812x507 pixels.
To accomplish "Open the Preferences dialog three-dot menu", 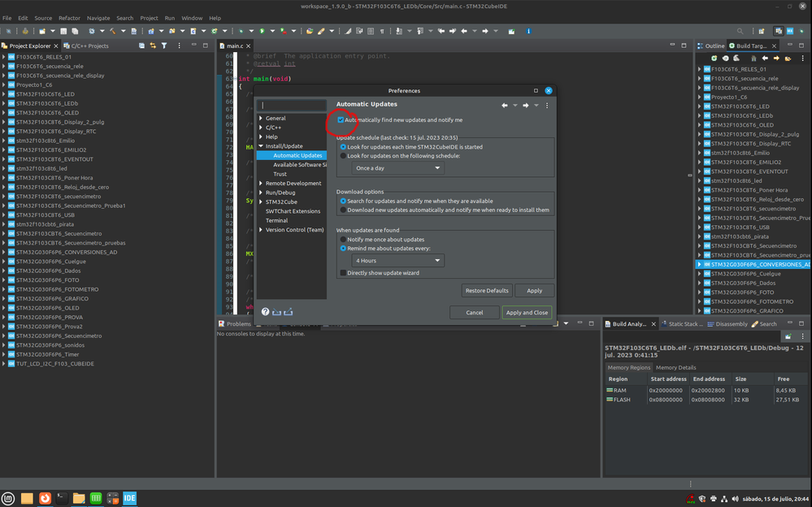I will click(x=547, y=105).
